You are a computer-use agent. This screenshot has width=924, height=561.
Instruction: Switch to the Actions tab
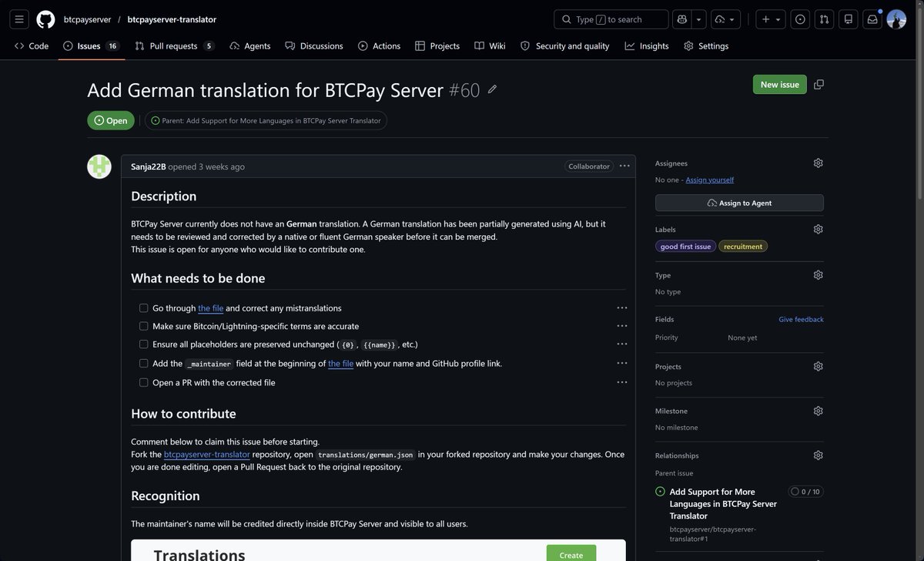pos(379,46)
